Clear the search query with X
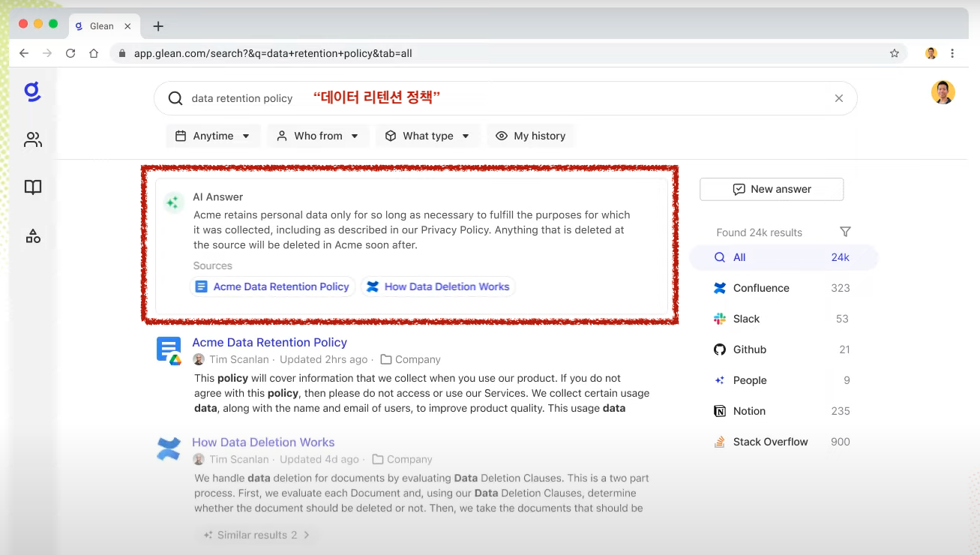Viewport: 980px width, 555px height. click(x=839, y=98)
